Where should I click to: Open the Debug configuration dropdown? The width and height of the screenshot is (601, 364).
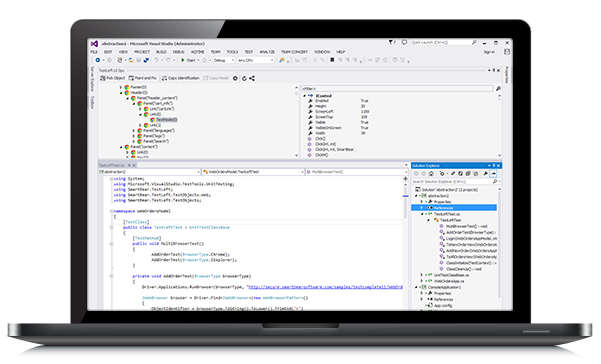pos(224,60)
